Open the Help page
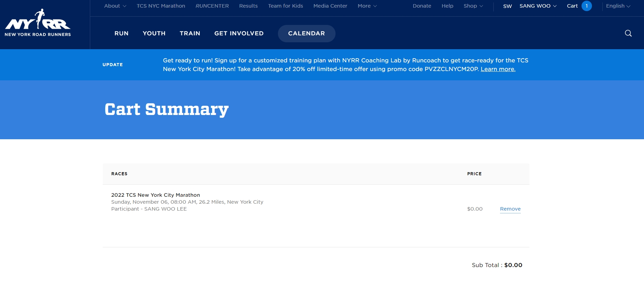This screenshot has width=644, height=283. coord(447,6)
